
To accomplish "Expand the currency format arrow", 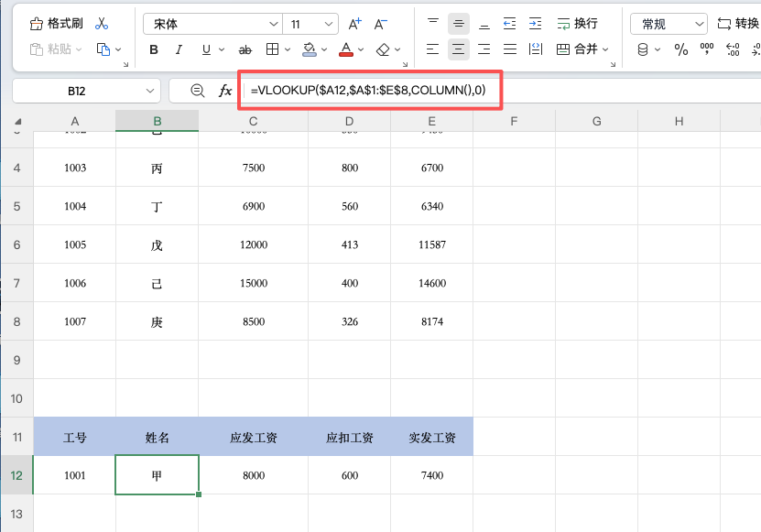I will coord(658,49).
